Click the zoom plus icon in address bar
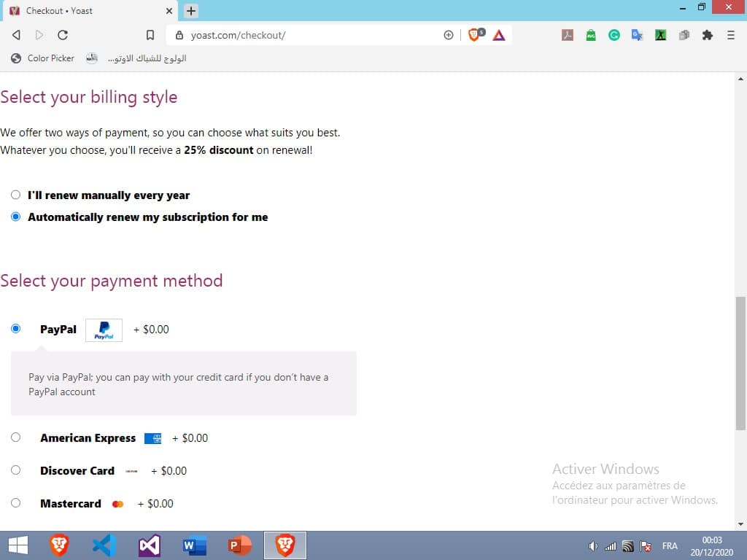 click(449, 35)
